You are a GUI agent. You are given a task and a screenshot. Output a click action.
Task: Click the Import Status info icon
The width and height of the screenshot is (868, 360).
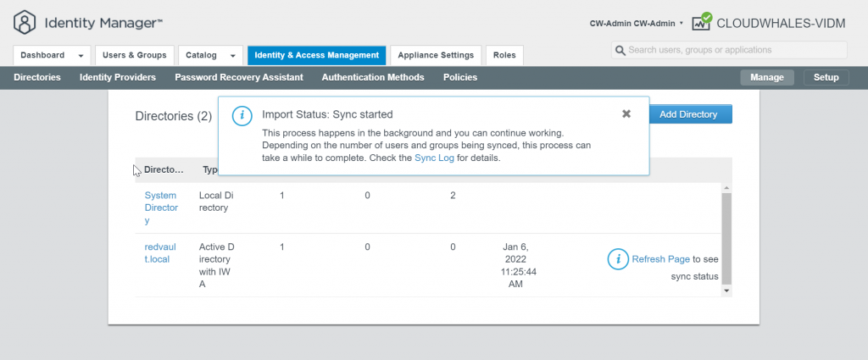coord(242,115)
